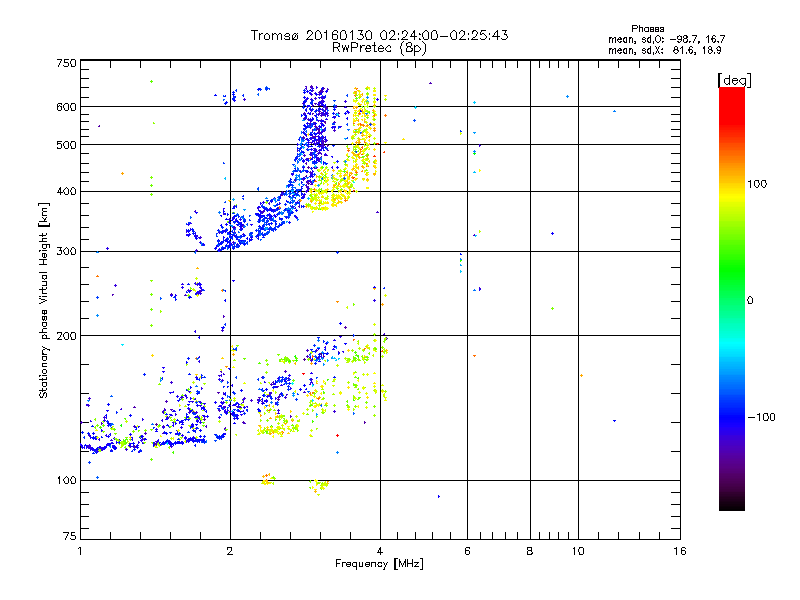Click the y-axis tick label '750'
The height and width of the screenshot is (600, 800).
(x=66, y=63)
